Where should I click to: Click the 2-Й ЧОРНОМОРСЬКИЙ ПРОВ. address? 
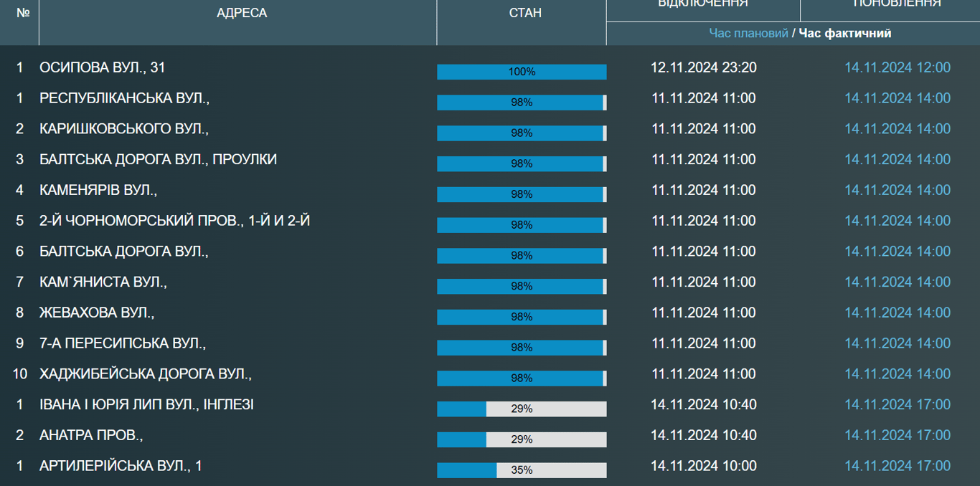174,221
